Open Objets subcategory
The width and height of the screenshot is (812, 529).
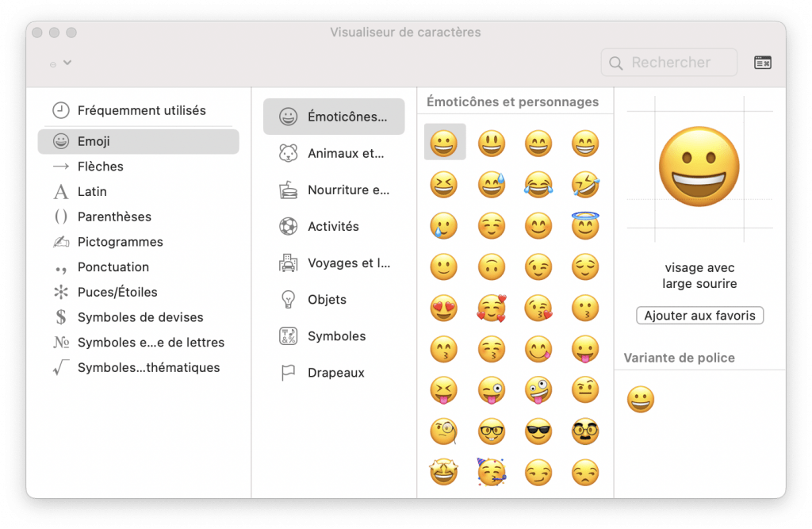coord(334,300)
